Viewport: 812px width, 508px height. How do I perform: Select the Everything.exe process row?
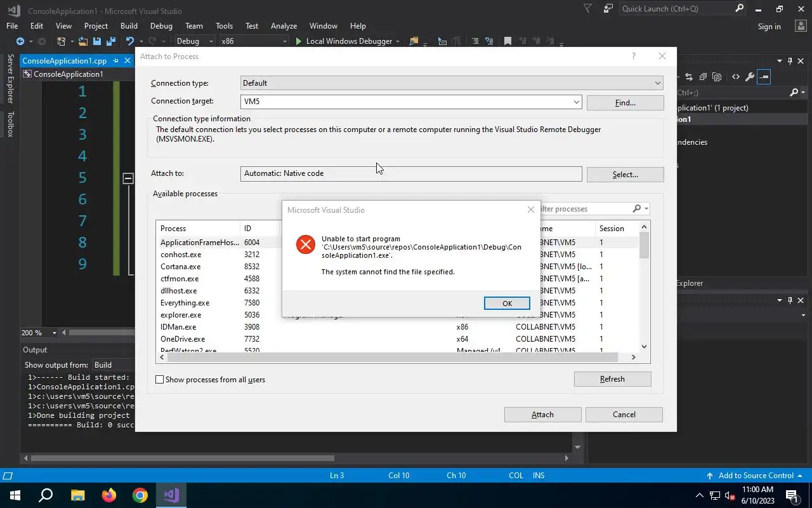point(397,303)
